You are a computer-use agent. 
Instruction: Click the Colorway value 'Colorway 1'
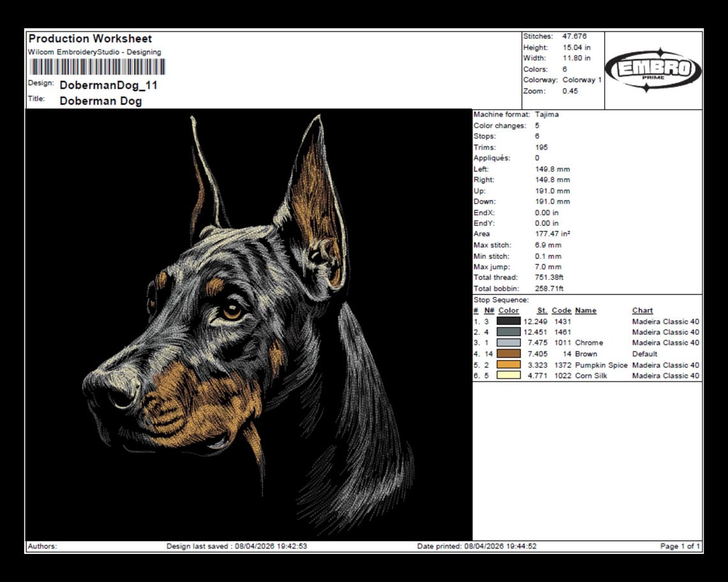point(582,80)
